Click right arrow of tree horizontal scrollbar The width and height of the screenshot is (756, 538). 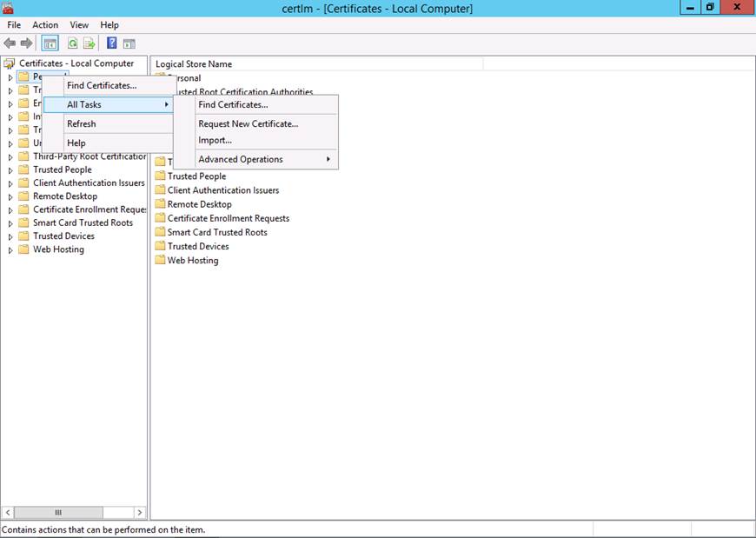tap(139, 513)
